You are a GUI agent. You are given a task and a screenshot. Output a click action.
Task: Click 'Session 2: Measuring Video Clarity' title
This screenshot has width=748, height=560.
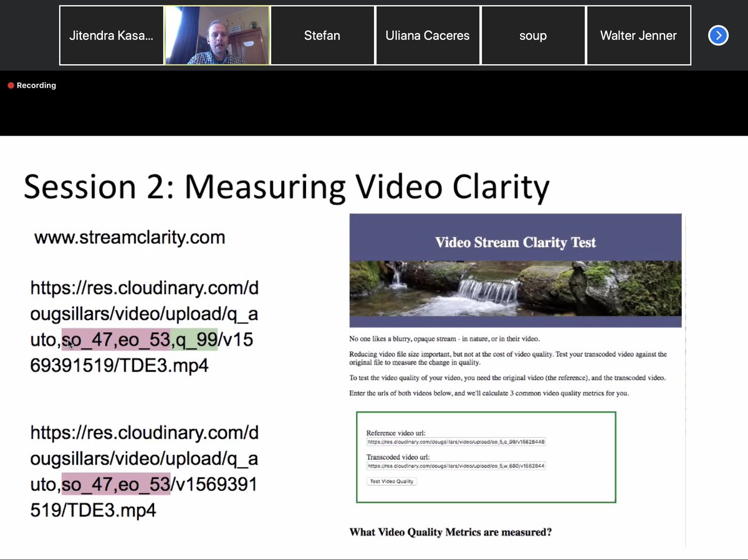point(287,187)
